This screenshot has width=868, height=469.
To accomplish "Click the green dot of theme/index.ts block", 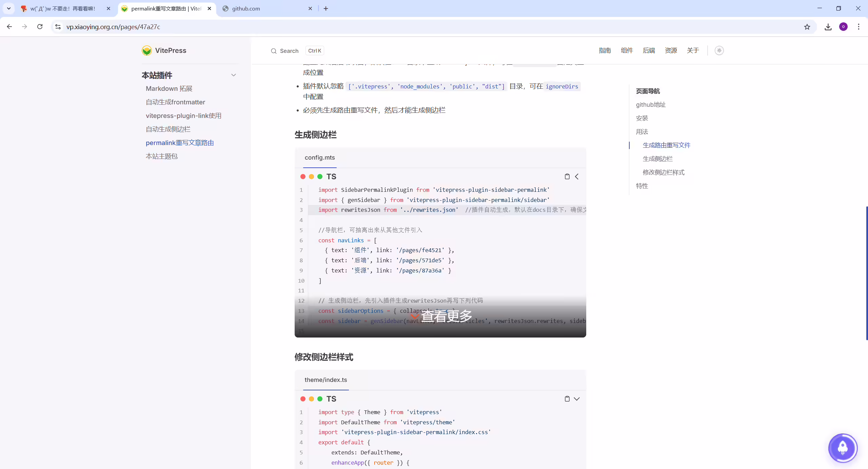I will 320,399.
